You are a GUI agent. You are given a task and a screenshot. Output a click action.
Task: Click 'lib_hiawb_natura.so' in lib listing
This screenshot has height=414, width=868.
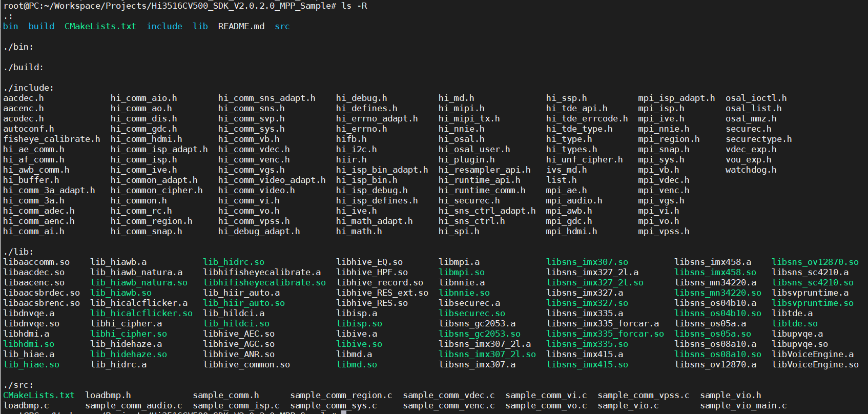tap(139, 282)
